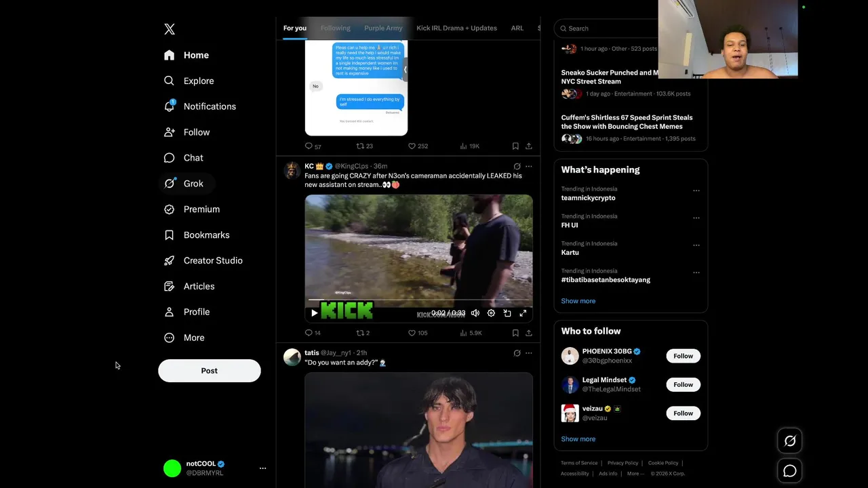Open Chat from the sidebar
Screen dimensions: 868x488
pos(184,158)
